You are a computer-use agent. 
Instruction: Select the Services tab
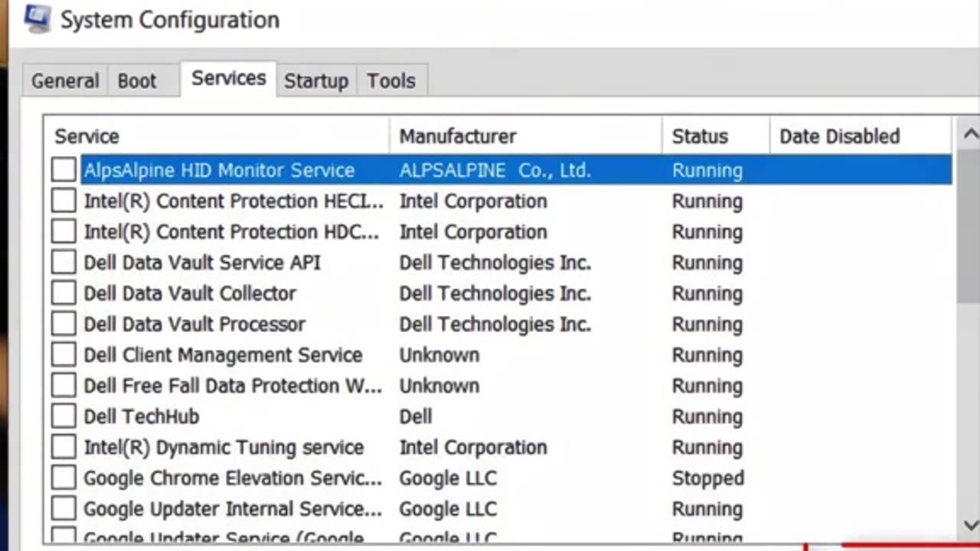pyautogui.click(x=228, y=78)
